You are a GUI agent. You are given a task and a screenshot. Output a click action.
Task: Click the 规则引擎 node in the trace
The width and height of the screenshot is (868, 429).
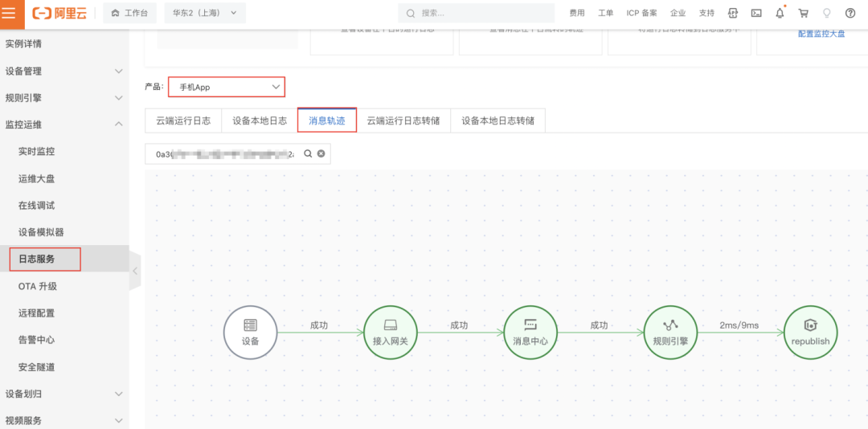pos(671,332)
